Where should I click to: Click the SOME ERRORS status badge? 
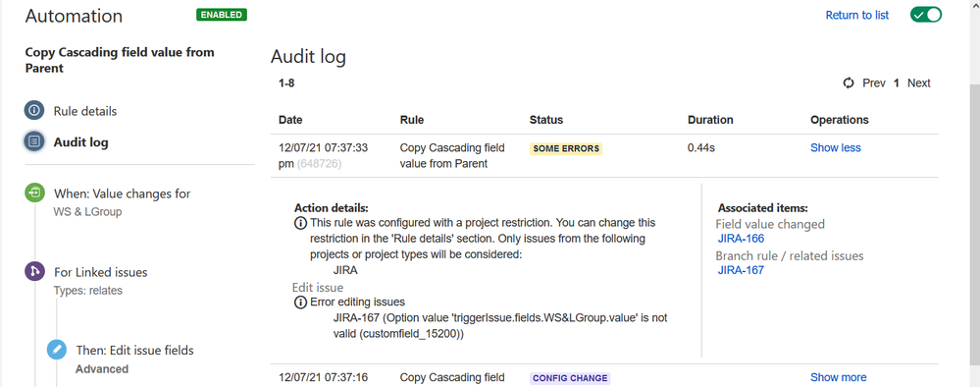pyautogui.click(x=566, y=149)
